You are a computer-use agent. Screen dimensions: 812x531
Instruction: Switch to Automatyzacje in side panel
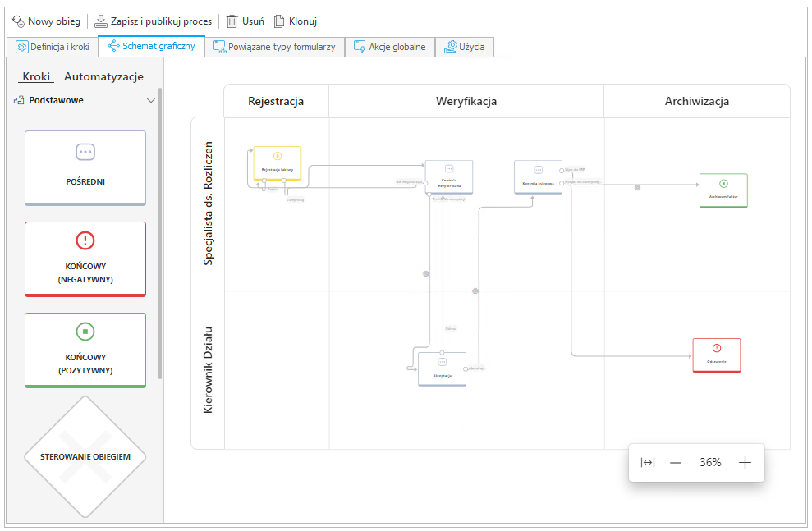coord(103,76)
